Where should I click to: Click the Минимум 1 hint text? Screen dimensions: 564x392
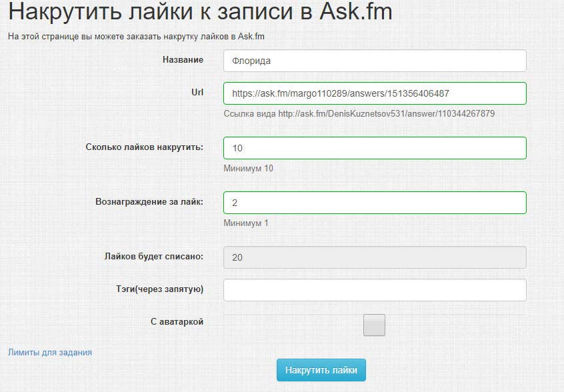tap(245, 223)
